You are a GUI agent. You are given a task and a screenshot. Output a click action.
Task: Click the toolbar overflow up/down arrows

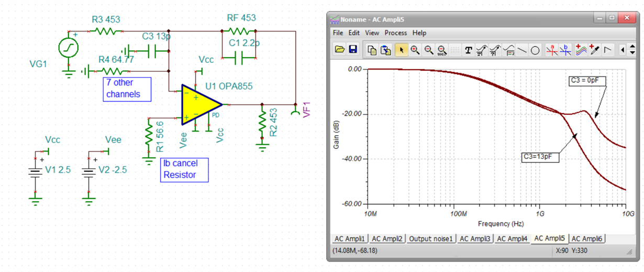point(633,50)
